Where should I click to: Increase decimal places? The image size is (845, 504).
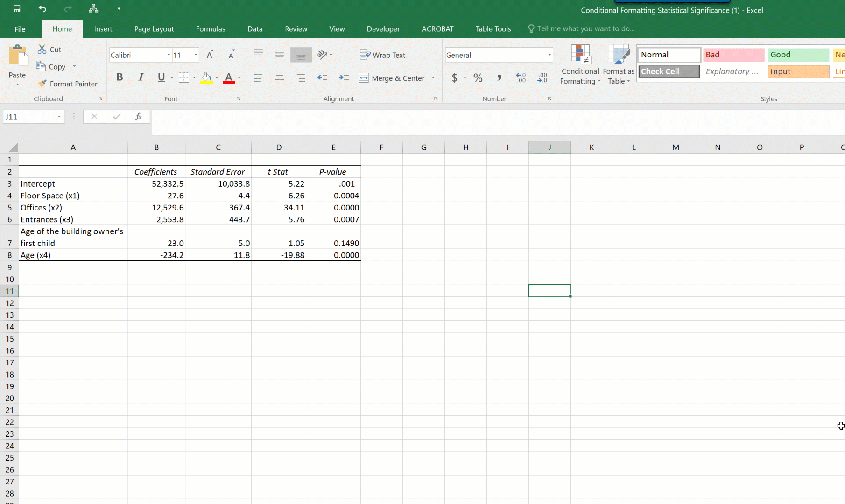[x=520, y=78]
